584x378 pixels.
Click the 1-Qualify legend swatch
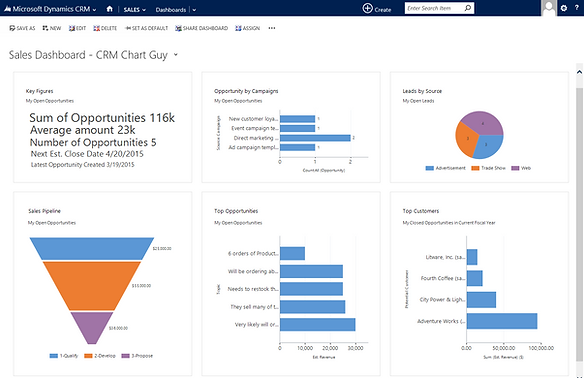point(54,356)
